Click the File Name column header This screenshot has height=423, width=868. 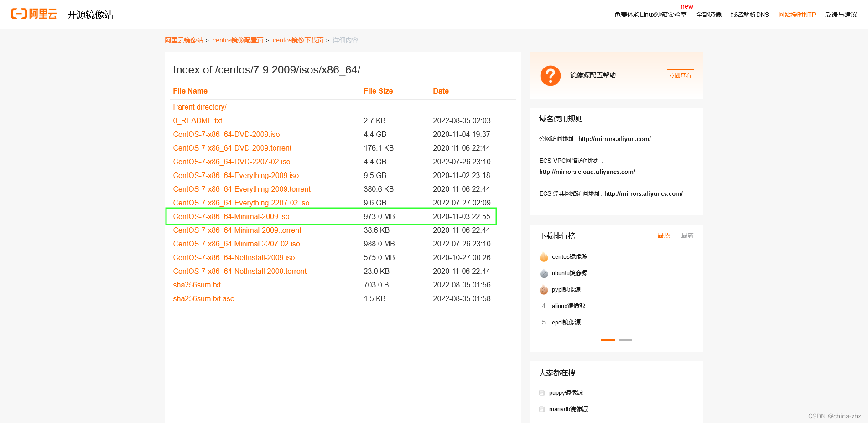(x=190, y=91)
